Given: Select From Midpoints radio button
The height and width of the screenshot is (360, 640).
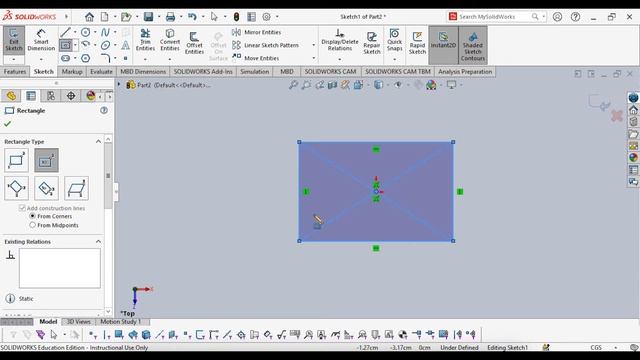Looking at the screenshot, I should point(33,225).
